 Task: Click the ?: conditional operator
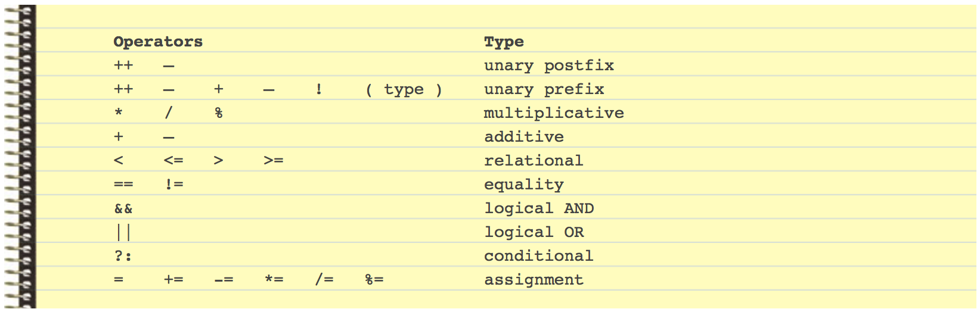123,256
